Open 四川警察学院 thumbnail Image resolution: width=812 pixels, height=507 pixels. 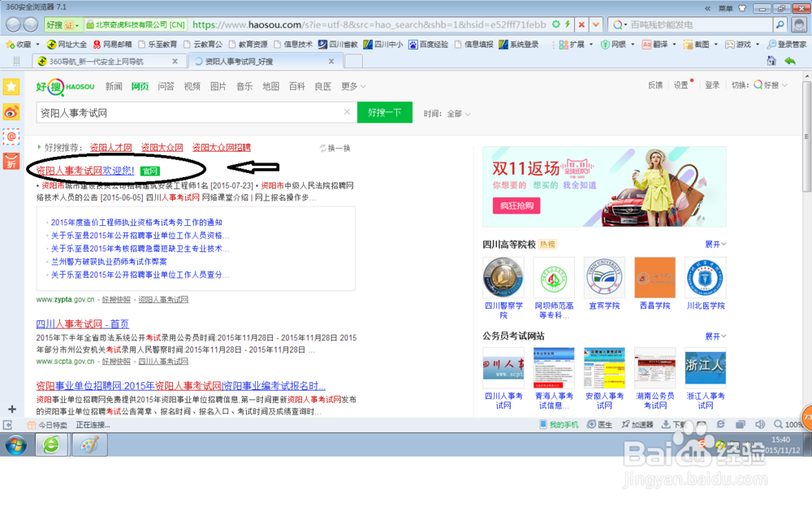click(503, 278)
